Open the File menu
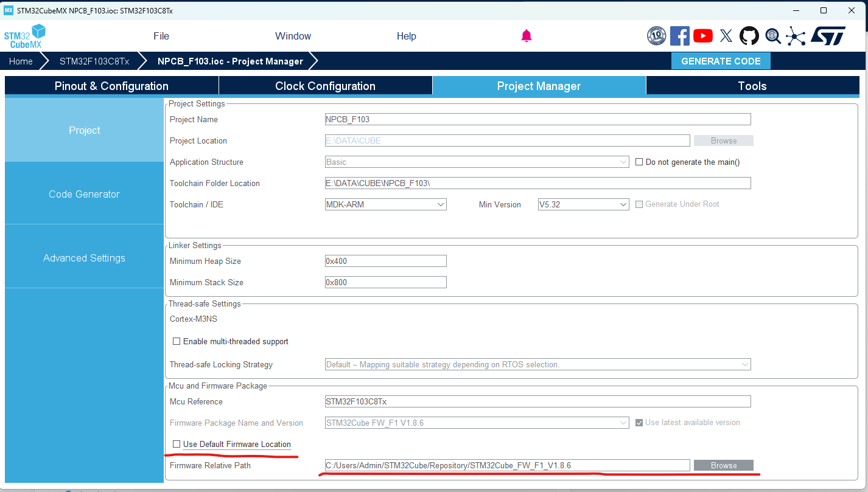The image size is (868, 492). pos(161,36)
